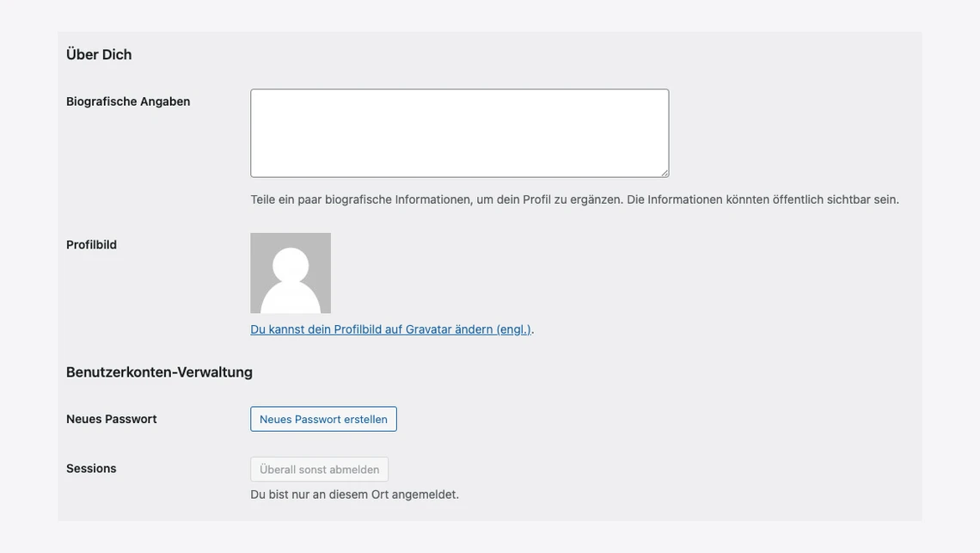Click the Sessions row label
Screen dimensions: 980x553
tap(91, 469)
